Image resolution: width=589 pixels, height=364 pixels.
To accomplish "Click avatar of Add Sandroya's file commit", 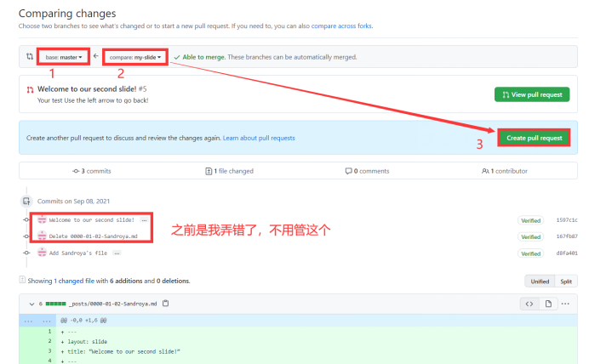I will tap(42, 253).
